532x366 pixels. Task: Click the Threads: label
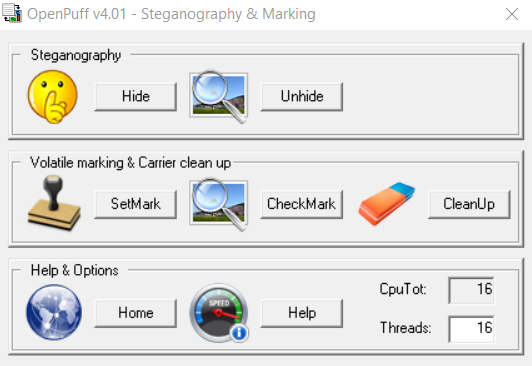coord(405,328)
